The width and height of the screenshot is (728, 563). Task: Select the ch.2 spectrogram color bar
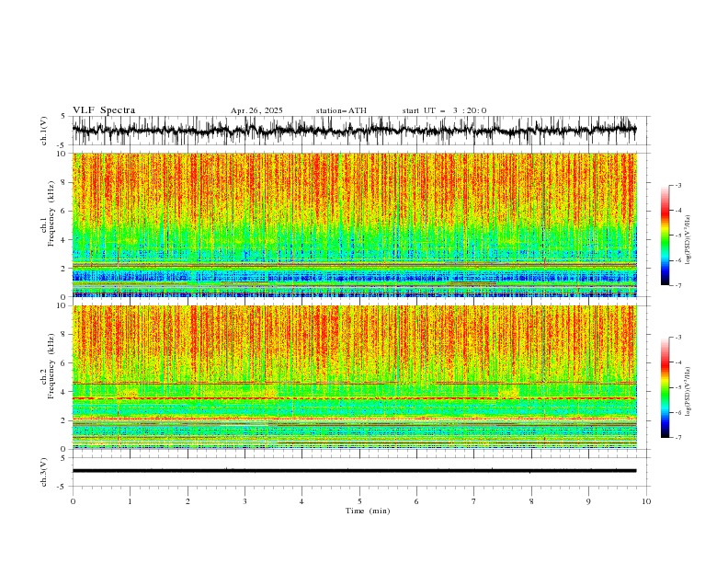(665, 387)
